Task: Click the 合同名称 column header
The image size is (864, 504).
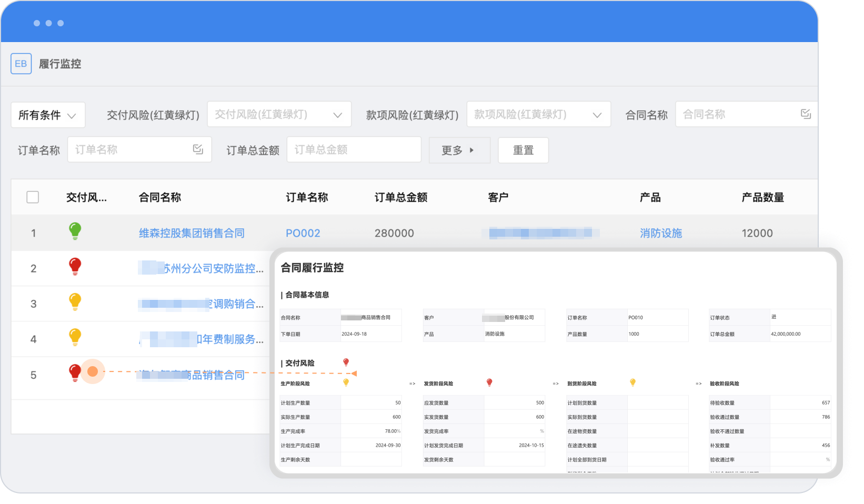Action: (x=160, y=197)
